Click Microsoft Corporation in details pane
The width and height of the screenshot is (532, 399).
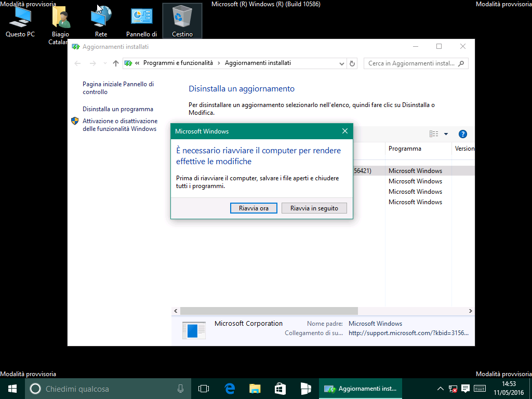coord(248,324)
